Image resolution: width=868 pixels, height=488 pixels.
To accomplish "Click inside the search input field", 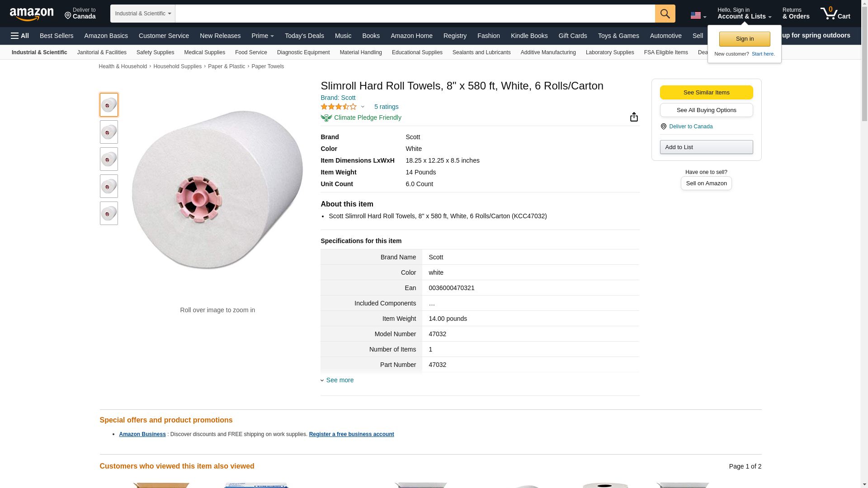I will 415,14.
